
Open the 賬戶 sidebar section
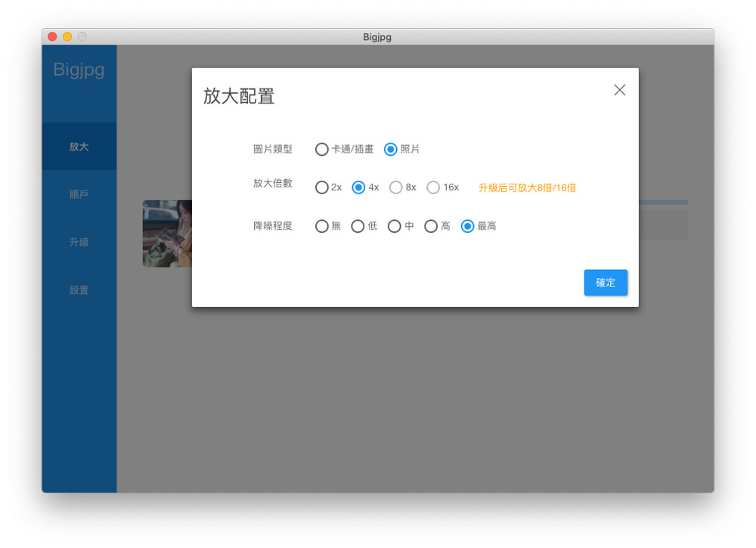coord(79,194)
